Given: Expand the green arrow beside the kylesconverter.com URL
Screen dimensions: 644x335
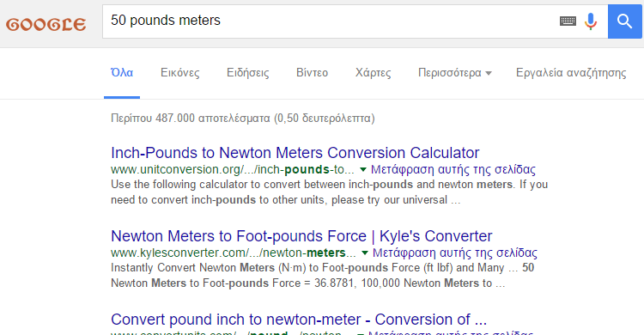Looking at the screenshot, I should pos(365,253).
